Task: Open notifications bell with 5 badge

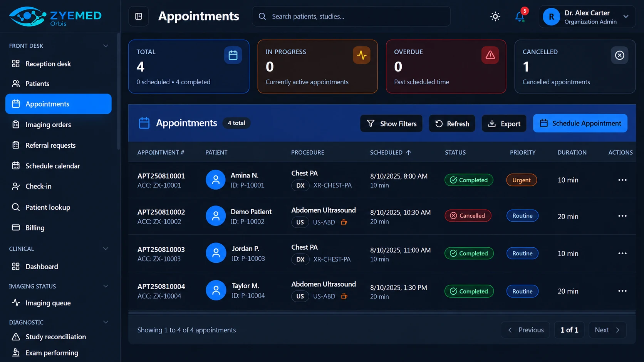Action: (x=520, y=17)
